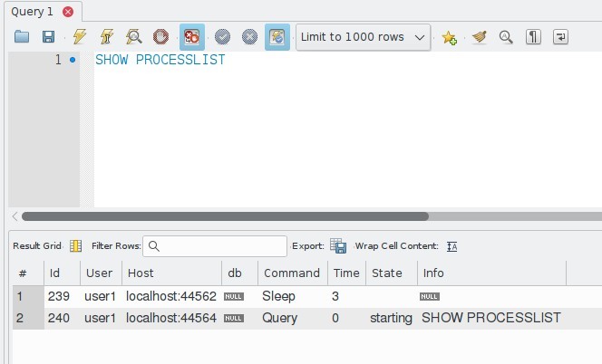Click the editor's horizontal scrollbar thumb

pyautogui.click(x=225, y=216)
